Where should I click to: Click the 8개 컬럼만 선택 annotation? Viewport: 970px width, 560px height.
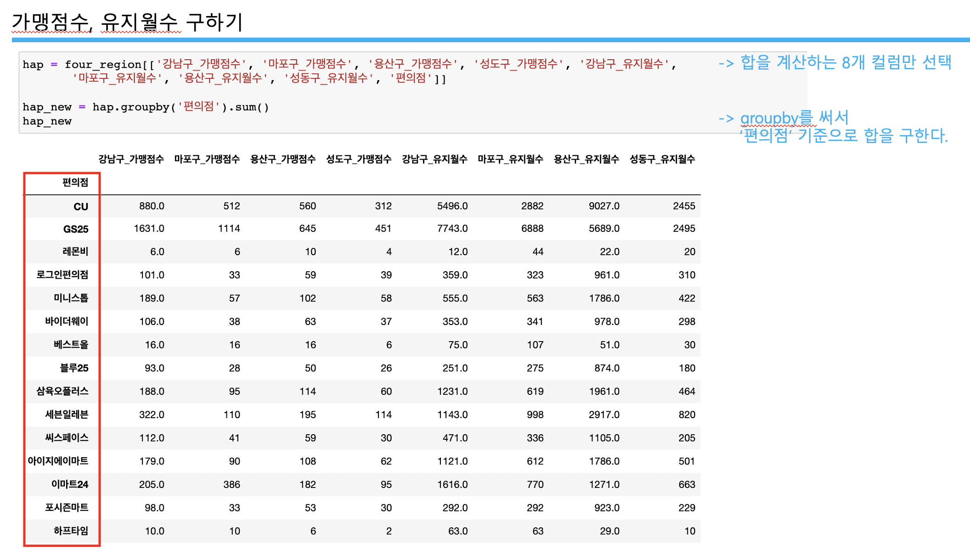[896, 62]
